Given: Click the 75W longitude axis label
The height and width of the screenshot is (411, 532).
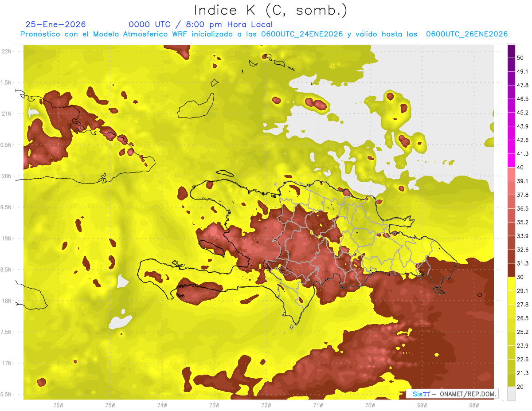Looking at the screenshot, I should click(110, 405).
